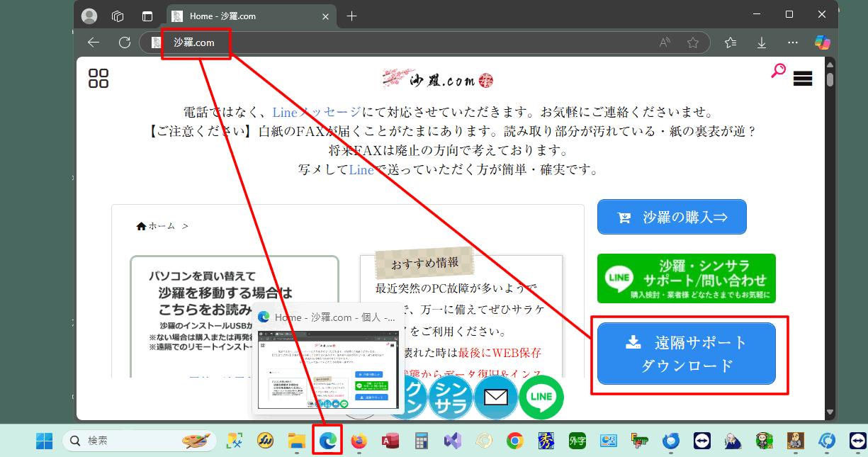This screenshot has height=457, width=868.
Task: Open File Explorer on the taskbar
Action: 297,441
